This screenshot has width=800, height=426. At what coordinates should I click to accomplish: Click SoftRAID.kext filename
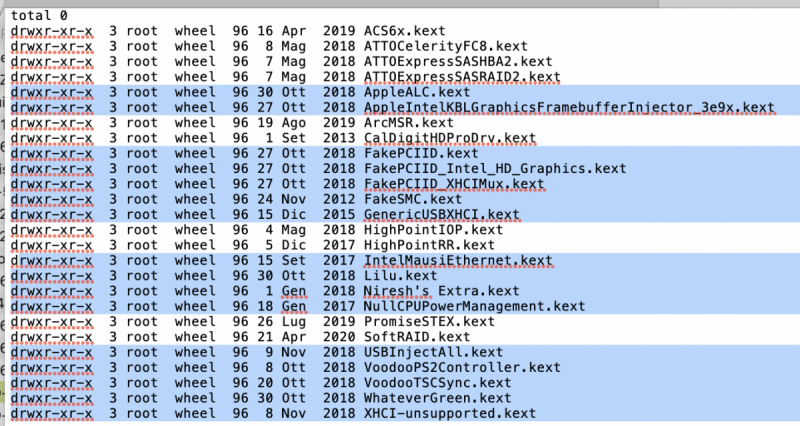coord(417,337)
